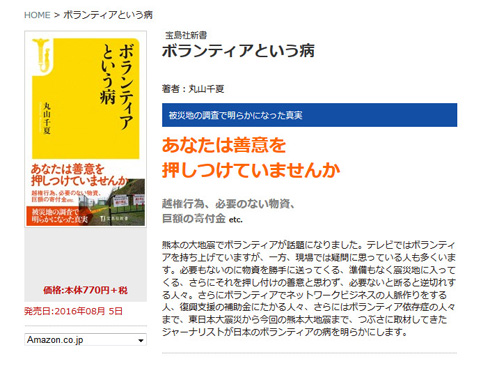Click description line ending 病を明らかにします。
Screen dimensions: 490x368
(x=285, y=332)
